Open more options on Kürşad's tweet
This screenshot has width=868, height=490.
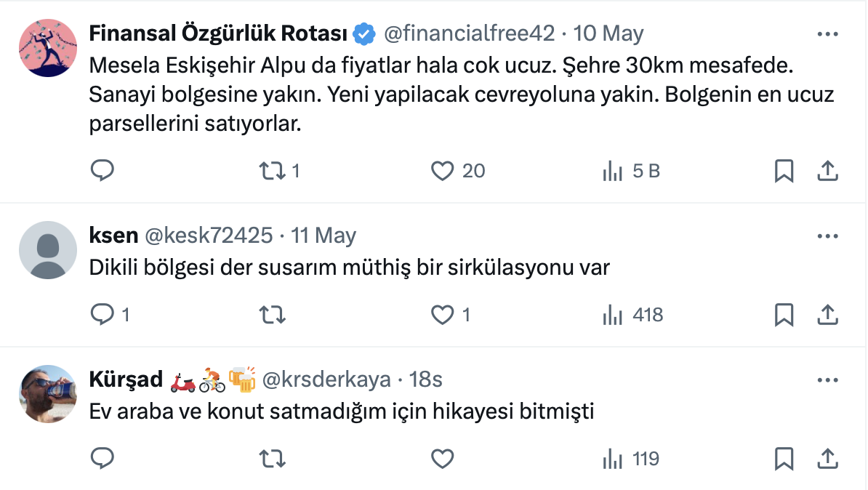tap(827, 380)
